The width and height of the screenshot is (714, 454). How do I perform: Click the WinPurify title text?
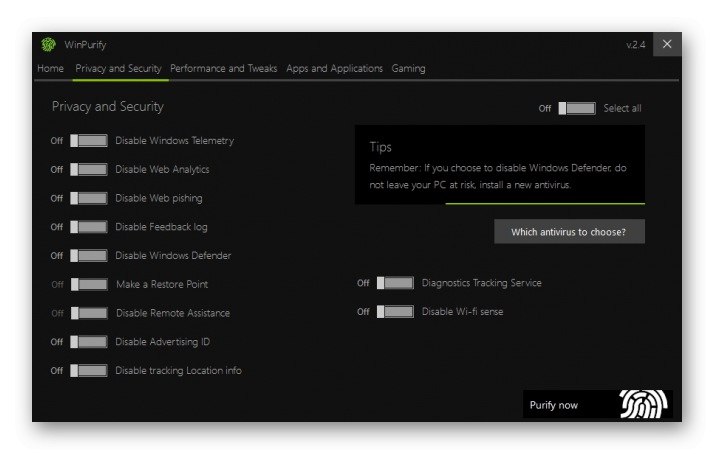tap(85, 45)
